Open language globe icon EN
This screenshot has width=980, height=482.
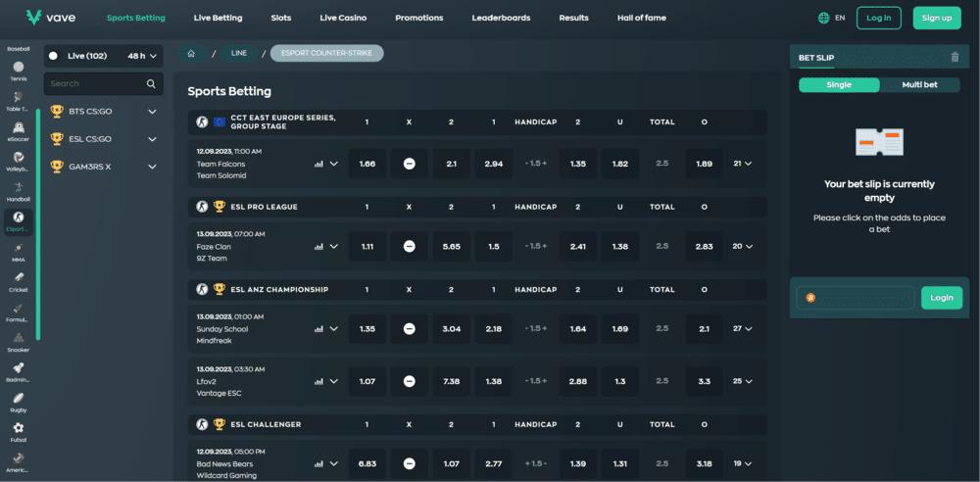[824, 19]
